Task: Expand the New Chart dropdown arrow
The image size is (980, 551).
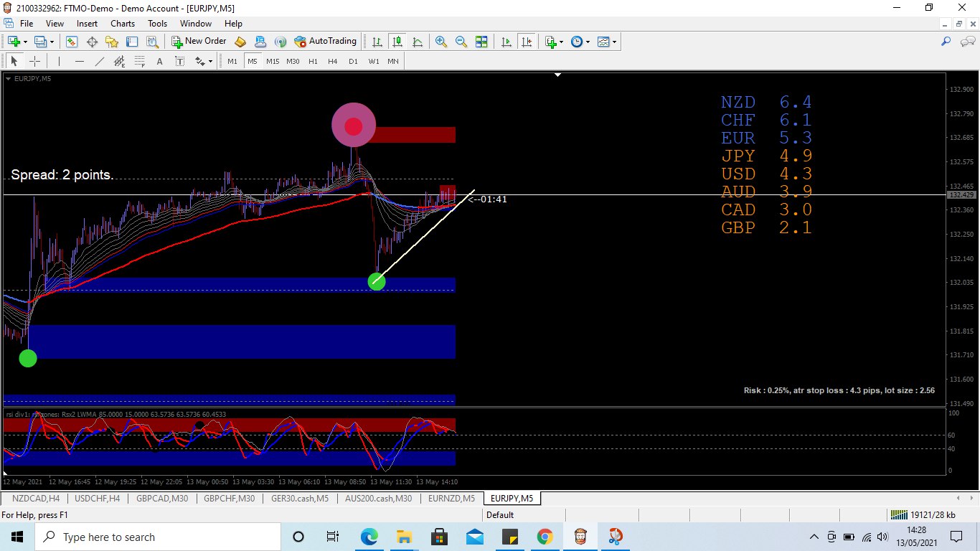Action: (x=25, y=42)
